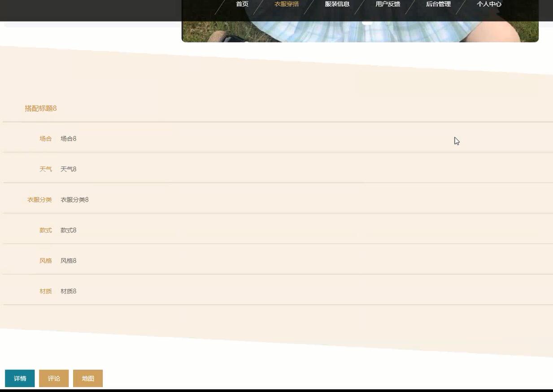Click the 衣服分类 field label

click(39, 200)
